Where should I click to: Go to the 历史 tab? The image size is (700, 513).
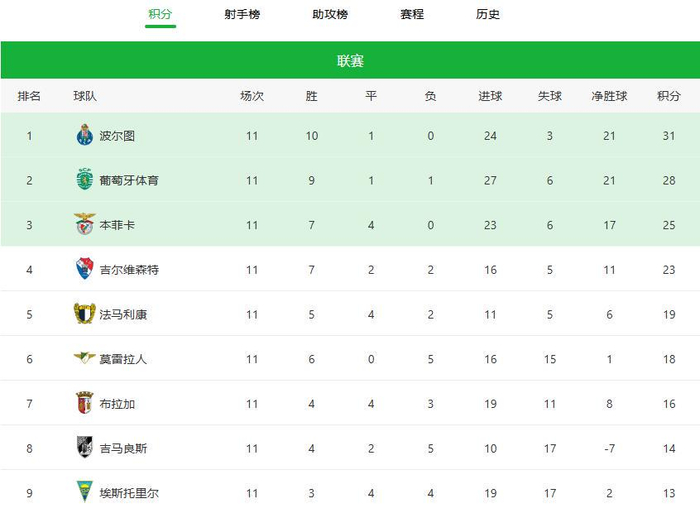click(487, 15)
